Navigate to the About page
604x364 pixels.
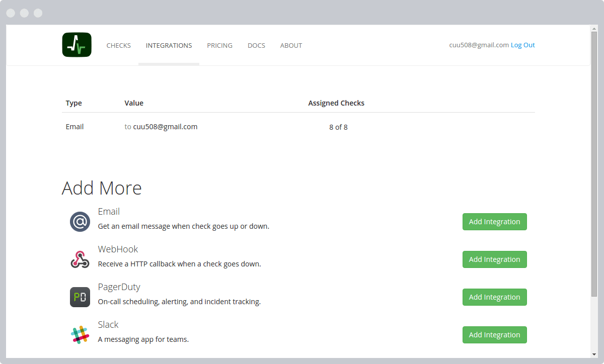(291, 45)
